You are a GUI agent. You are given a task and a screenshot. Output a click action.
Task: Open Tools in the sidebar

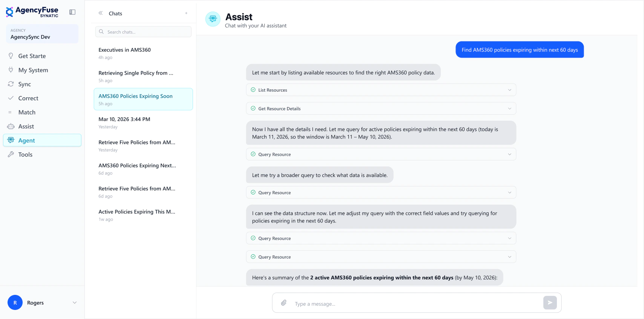(42, 154)
